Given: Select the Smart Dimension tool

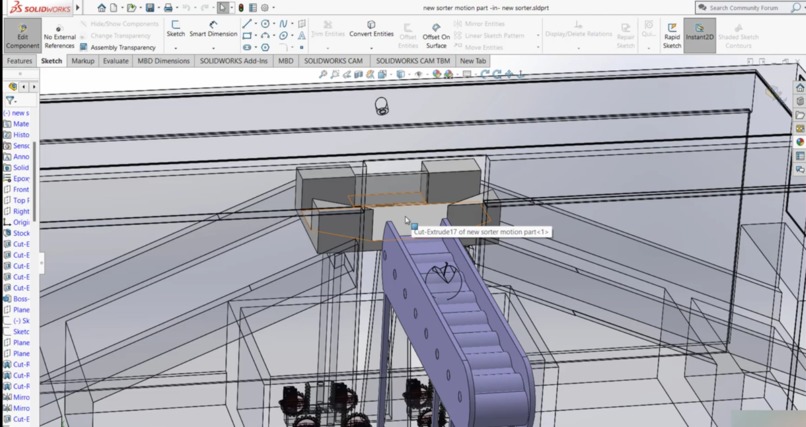Looking at the screenshot, I should tap(213, 29).
